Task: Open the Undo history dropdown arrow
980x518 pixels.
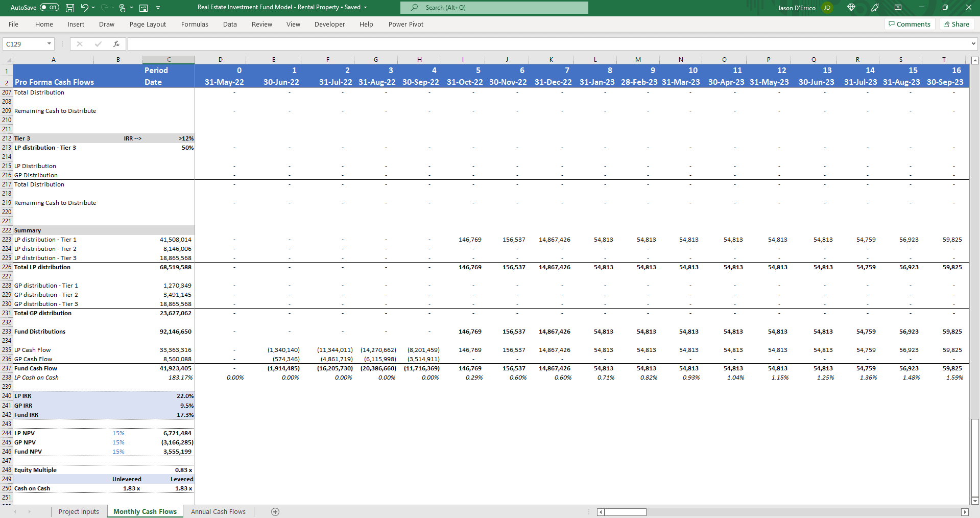Action: coord(93,8)
